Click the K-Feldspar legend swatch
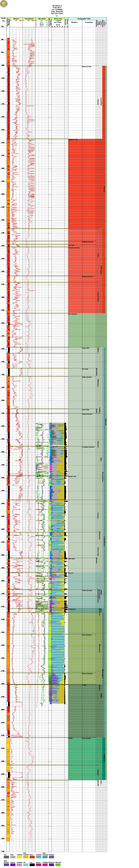The image size is (139, 868). coord(45,865)
